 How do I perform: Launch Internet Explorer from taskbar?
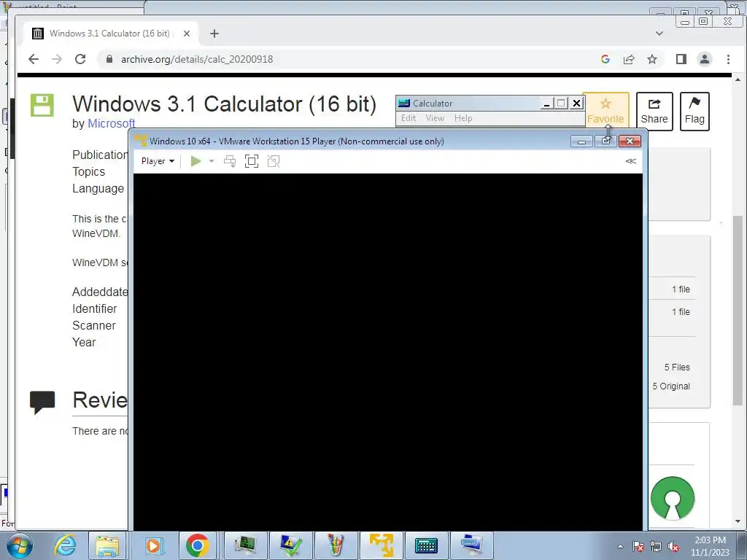pyautogui.click(x=65, y=545)
